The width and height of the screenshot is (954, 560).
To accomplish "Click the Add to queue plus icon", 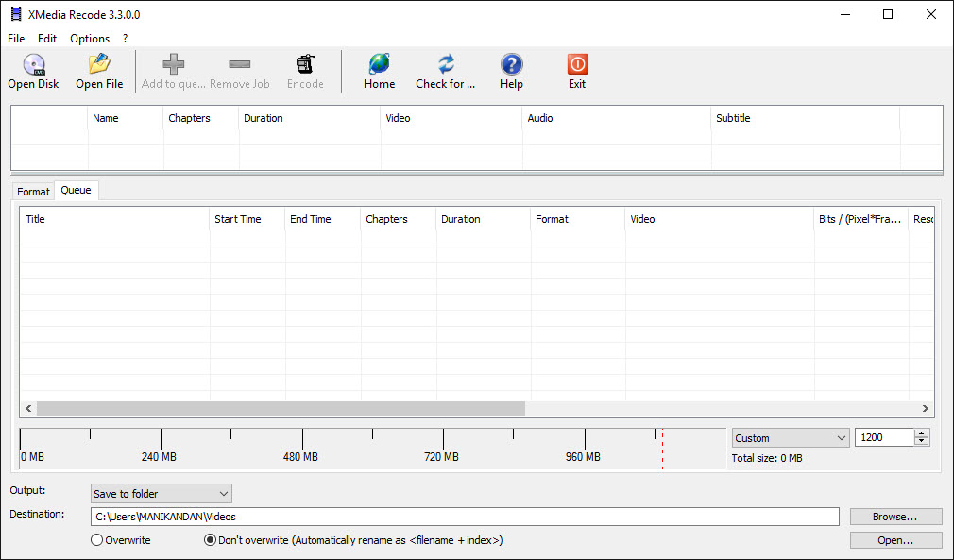I will (x=174, y=64).
